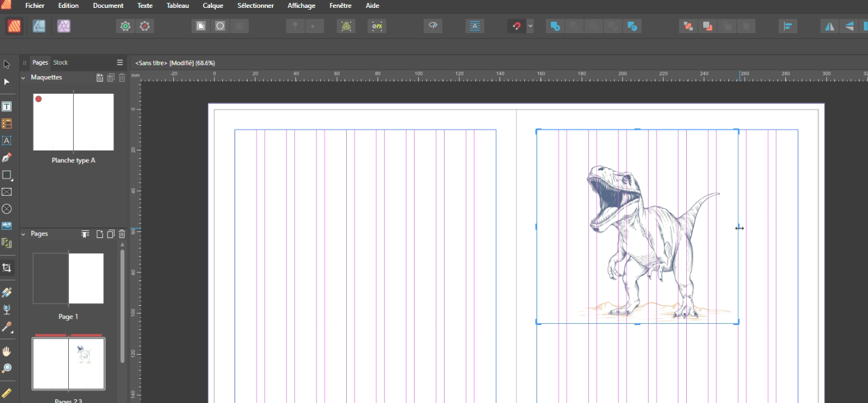
Task: Select Planche type A master thumbnail
Action: (x=73, y=122)
